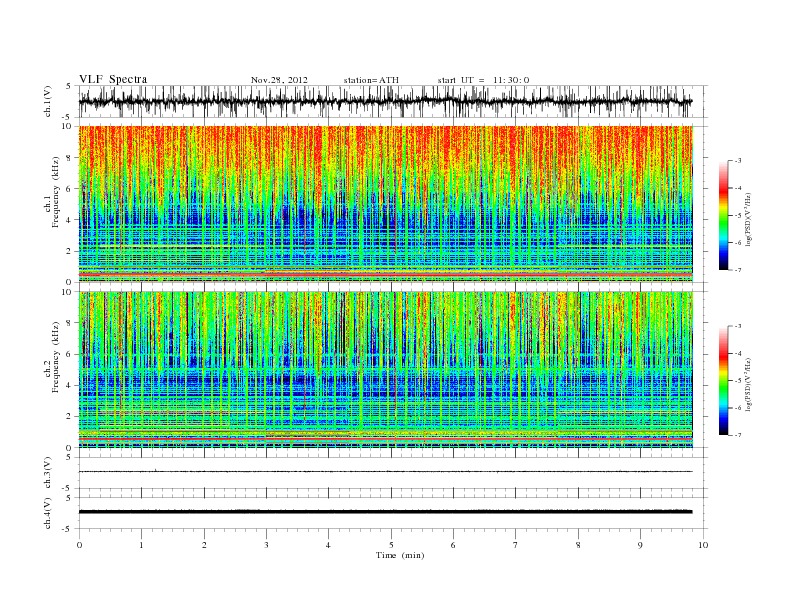The width and height of the screenshot is (792, 612).
Task: Click the time axis tick label "1"
Action: click(141, 545)
